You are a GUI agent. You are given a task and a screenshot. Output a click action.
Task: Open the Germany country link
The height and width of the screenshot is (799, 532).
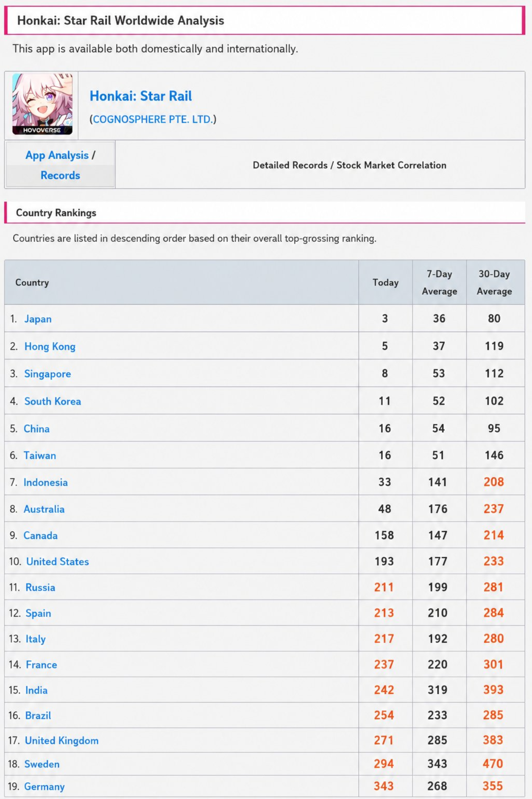click(45, 786)
